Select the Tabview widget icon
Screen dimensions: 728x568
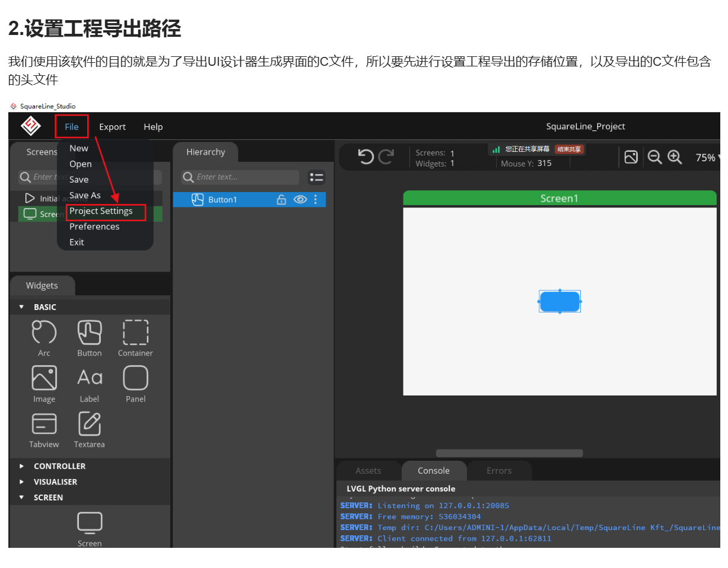pos(44,423)
